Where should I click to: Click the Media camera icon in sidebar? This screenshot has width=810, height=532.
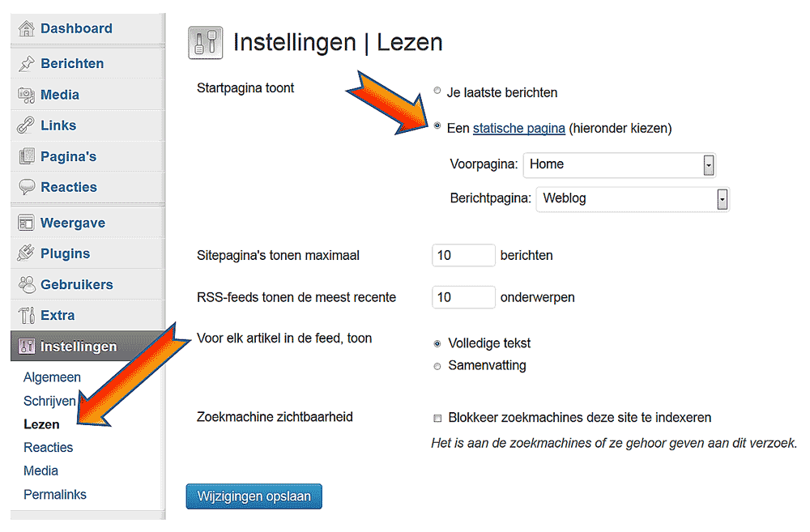[27, 95]
